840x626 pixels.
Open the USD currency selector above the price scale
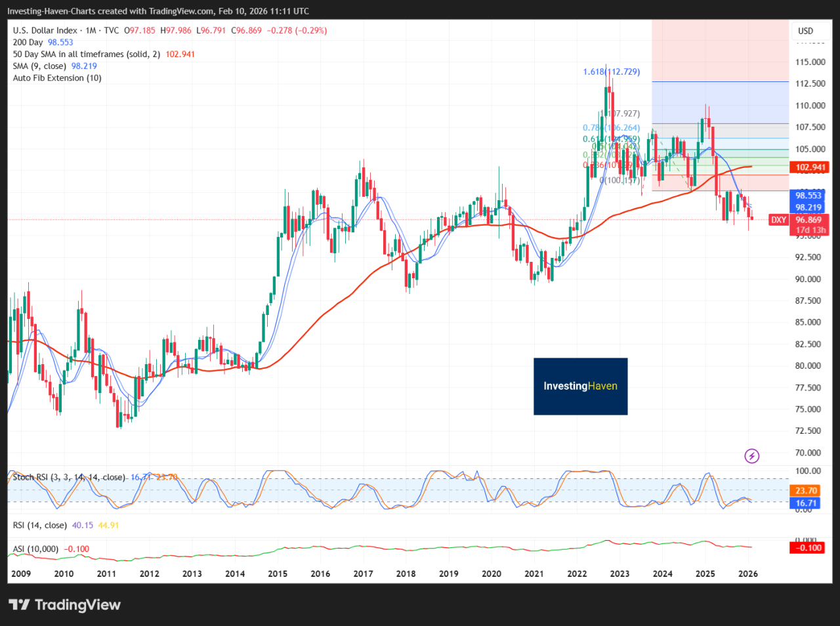(x=805, y=30)
